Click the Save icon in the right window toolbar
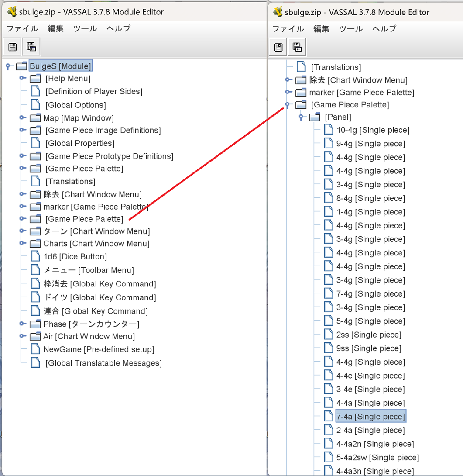The height and width of the screenshot is (476, 463). 278,47
